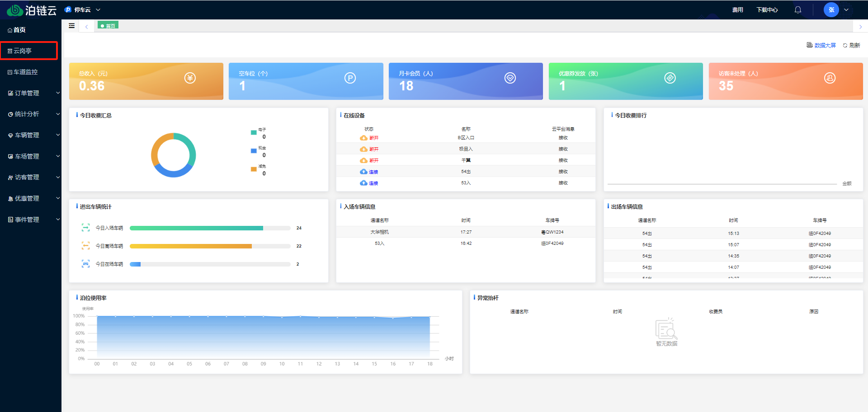The image size is (868, 412).
Task: Expand the 事件管理 menu
Action: [x=31, y=220]
